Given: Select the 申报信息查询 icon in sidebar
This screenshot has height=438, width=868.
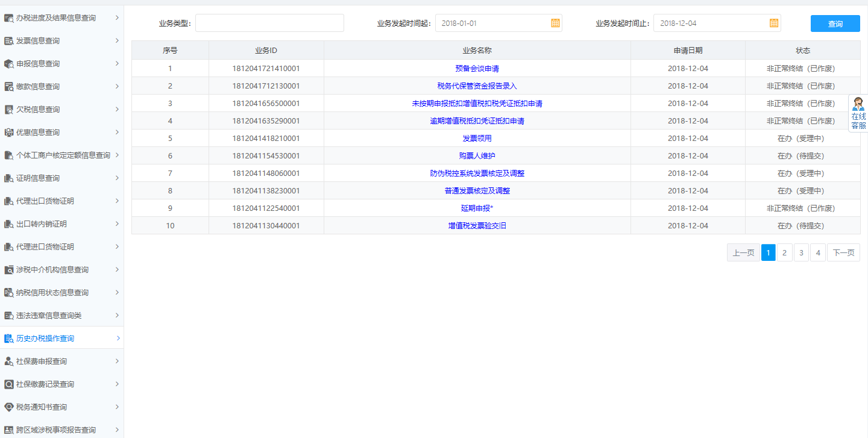Looking at the screenshot, I should [8, 63].
